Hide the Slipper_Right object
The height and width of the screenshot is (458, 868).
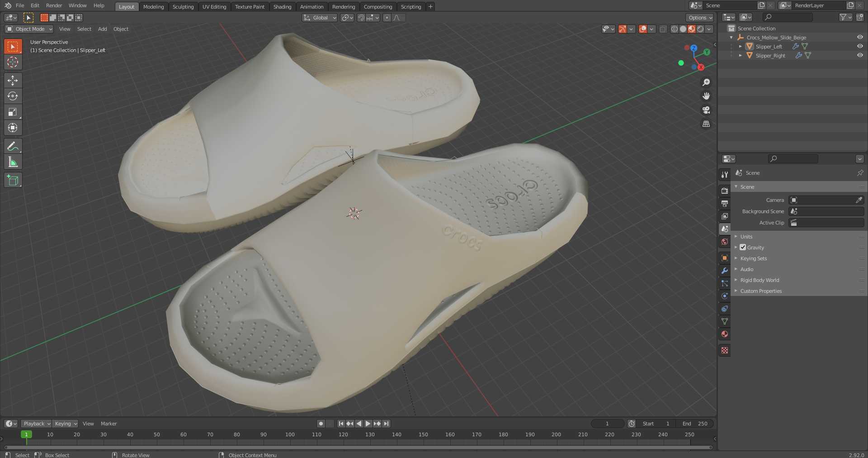click(x=860, y=55)
